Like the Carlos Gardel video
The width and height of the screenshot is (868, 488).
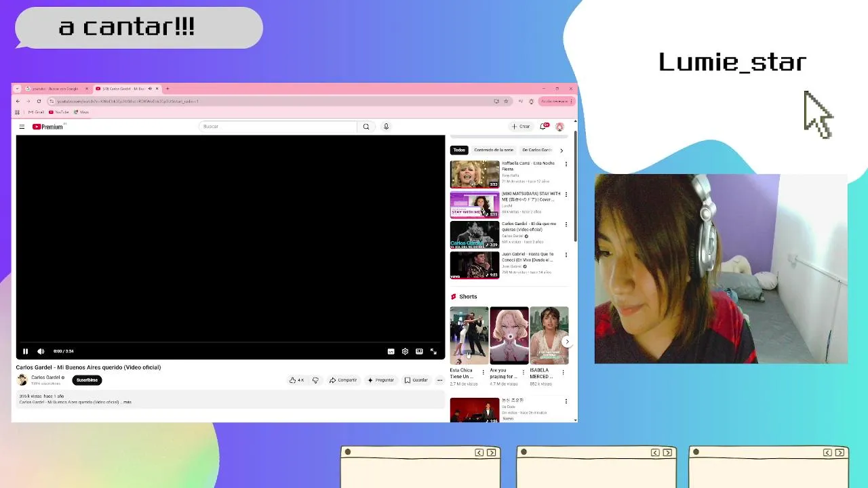[296, 380]
